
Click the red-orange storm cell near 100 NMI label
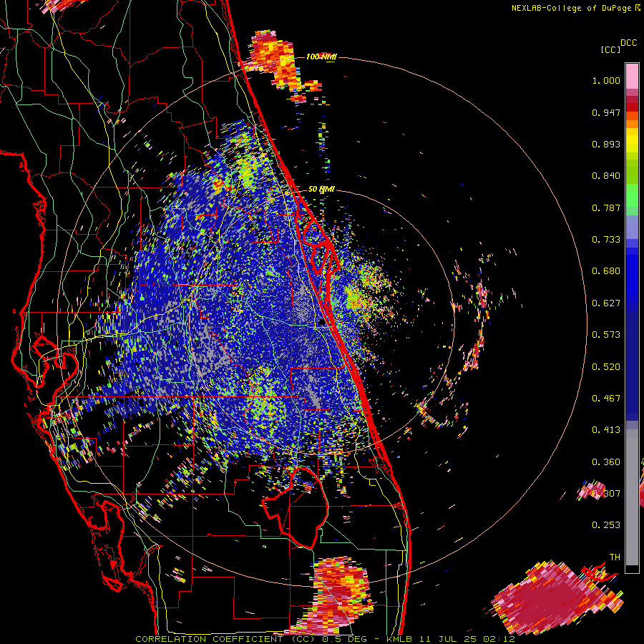276,59
